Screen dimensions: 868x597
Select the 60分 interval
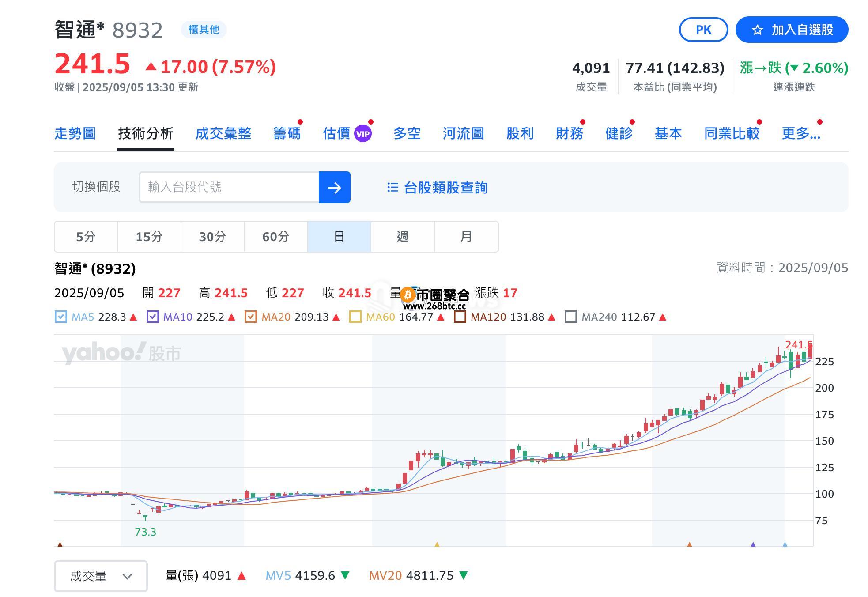click(x=276, y=237)
